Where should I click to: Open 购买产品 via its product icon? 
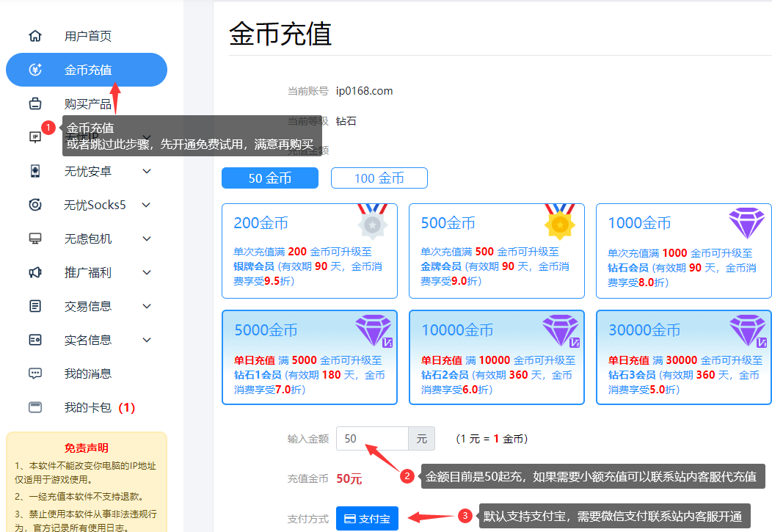pyautogui.click(x=35, y=103)
